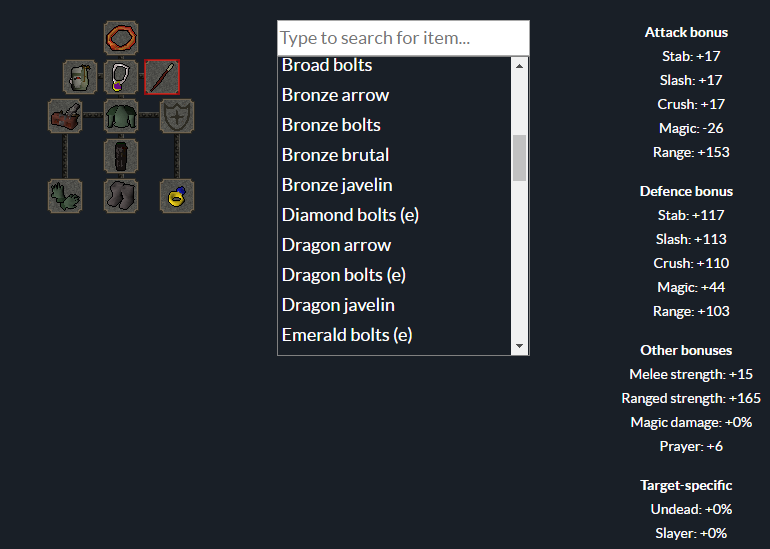Click the green body armour slot
The image size is (770, 549).
click(x=121, y=116)
